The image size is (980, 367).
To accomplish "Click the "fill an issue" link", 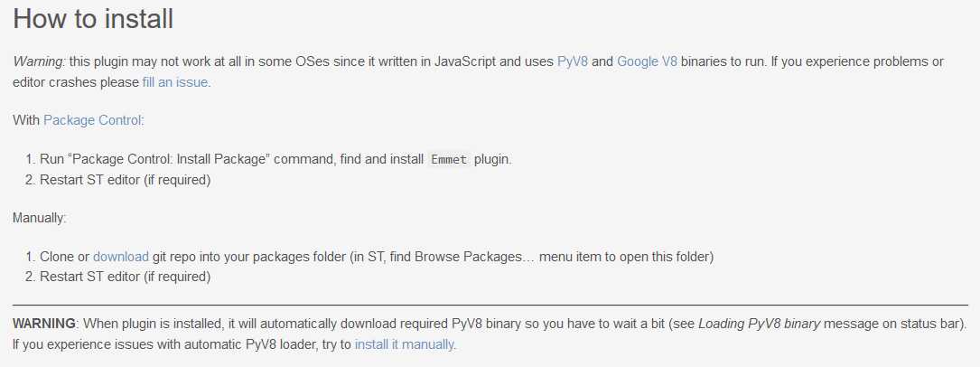I will pyautogui.click(x=175, y=81).
